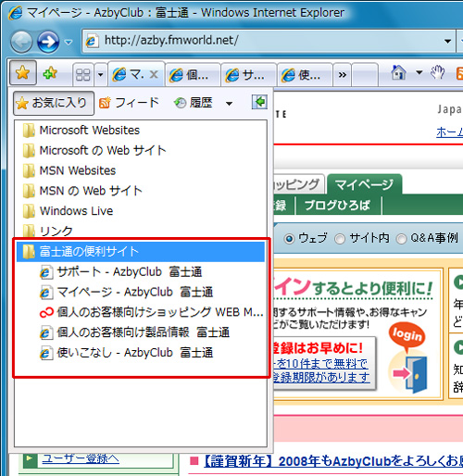Click the ユーザー登録へ link
Image resolution: width=463 pixels, height=476 pixels.
(81, 459)
